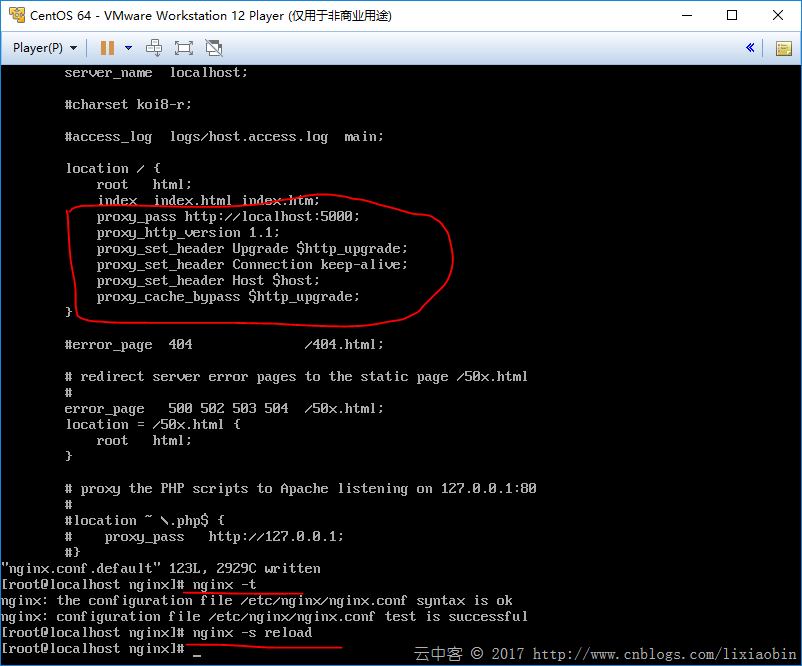Click the redirect server error pages comment
802x666 pixels.
click(x=296, y=376)
